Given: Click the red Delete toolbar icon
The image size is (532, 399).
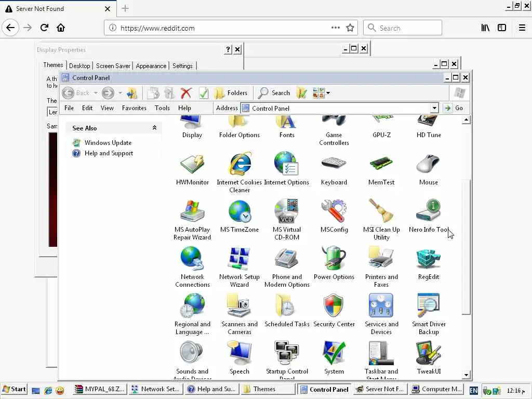Looking at the screenshot, I should [x=186, y=92].
